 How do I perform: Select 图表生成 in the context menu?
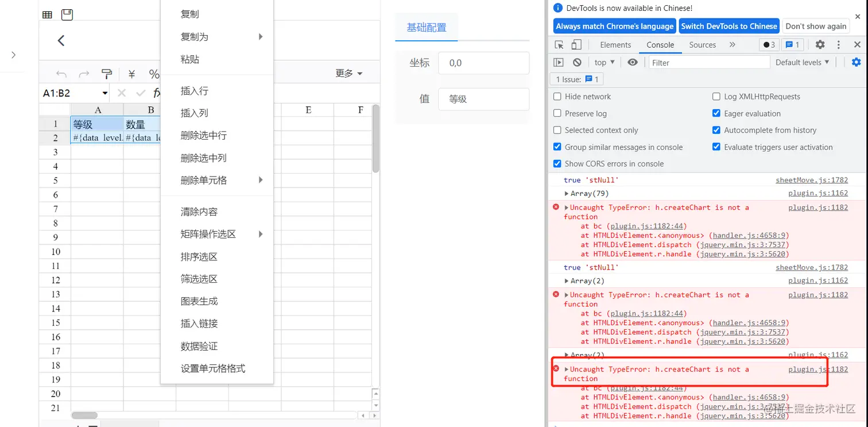pos(217,301)
